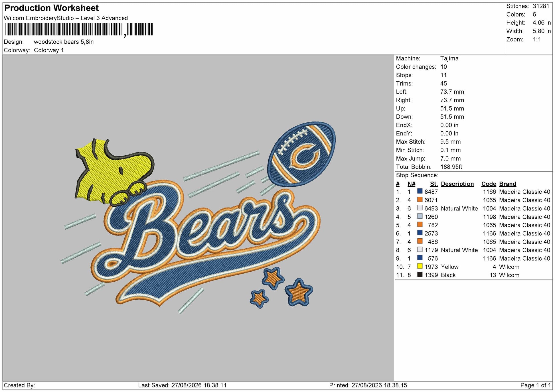
Task: Click design name "woodstock bears 5,8in"
Action: (x=64, y=42)
